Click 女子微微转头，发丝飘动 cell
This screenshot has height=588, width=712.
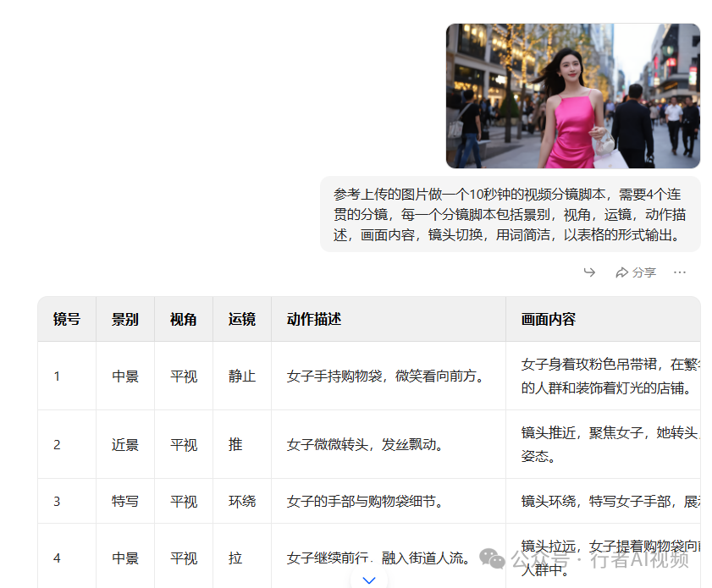(x=389, y=445)
